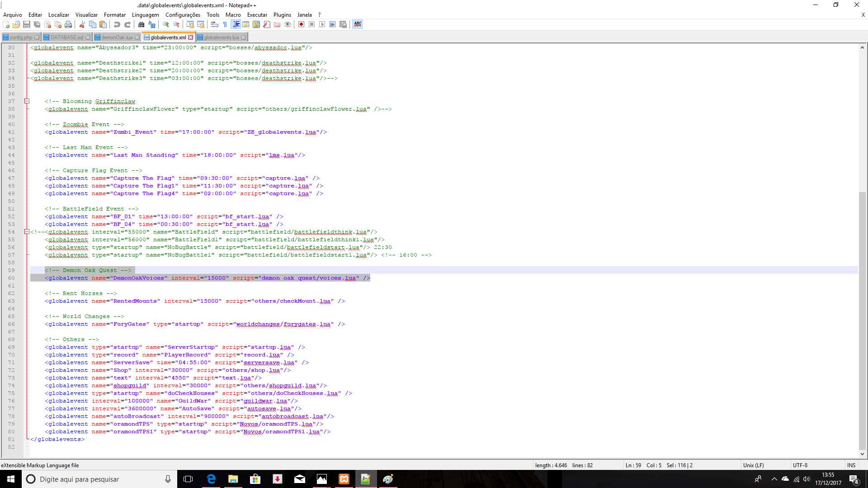Open the Document Map panel icon
The image size is (868, 488).
coord(256,24)
